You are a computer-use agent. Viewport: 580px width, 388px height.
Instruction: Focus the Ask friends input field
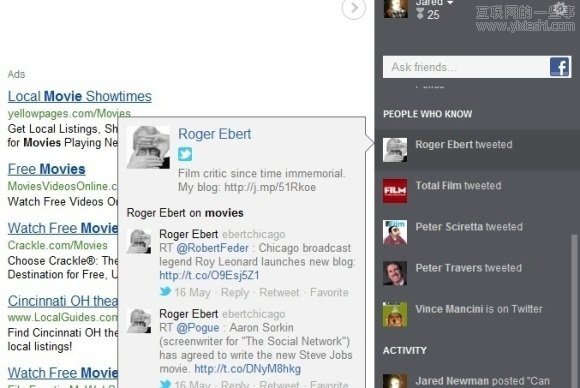coord(466,67)
